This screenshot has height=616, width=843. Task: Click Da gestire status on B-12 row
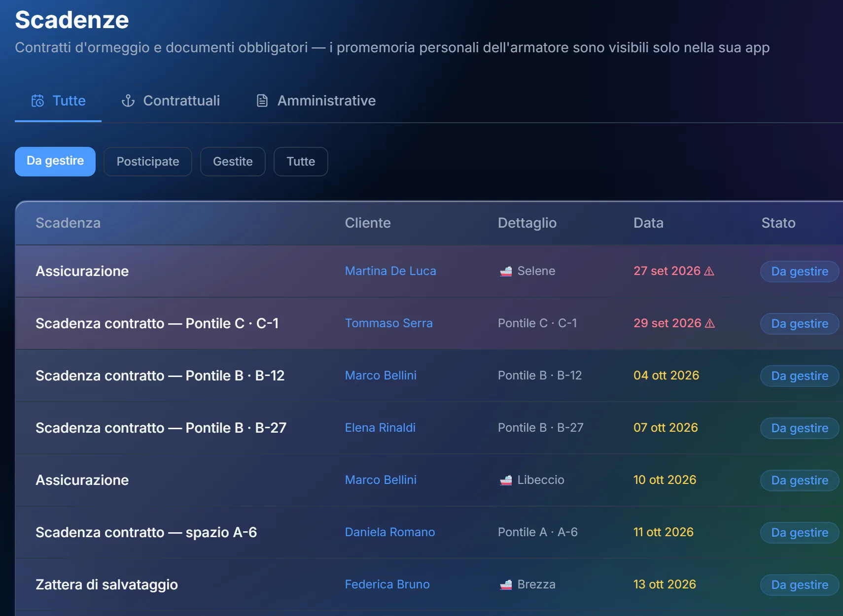click(x=800, y=376)
